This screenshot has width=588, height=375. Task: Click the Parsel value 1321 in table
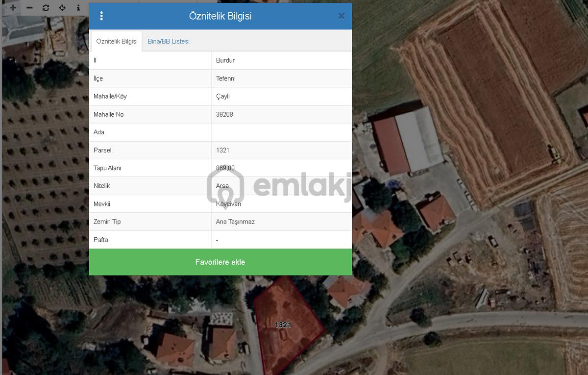[222, 150]
